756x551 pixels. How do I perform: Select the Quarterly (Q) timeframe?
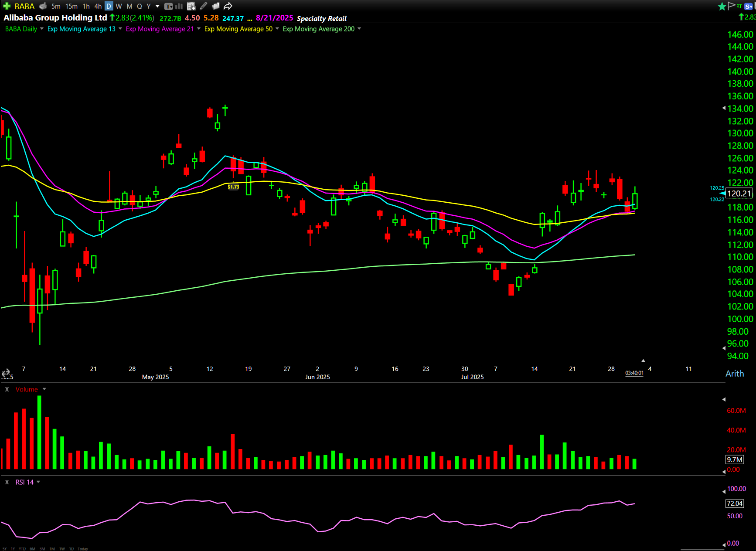(x=140, y=6)
